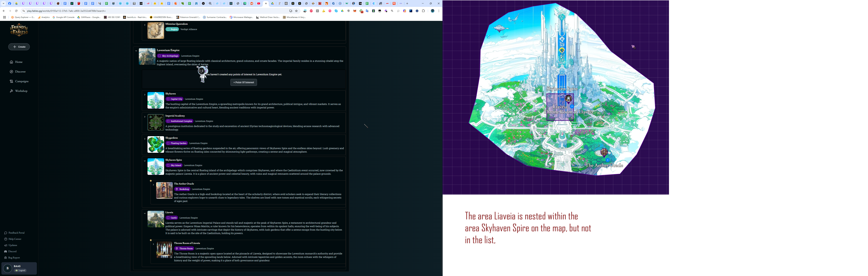Viewport: 868px width, 276px height.
Task: Open the Skygardens thumbnail image
Action: pyautogui.click(x=156, y=144)
